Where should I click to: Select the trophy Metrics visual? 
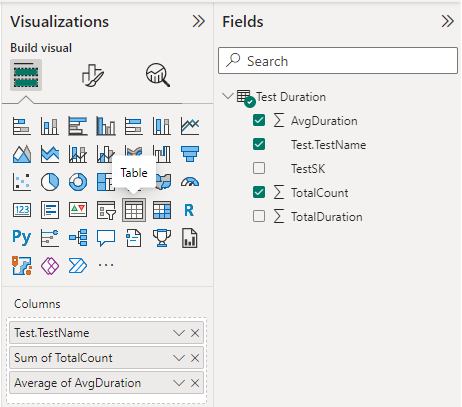162,238
